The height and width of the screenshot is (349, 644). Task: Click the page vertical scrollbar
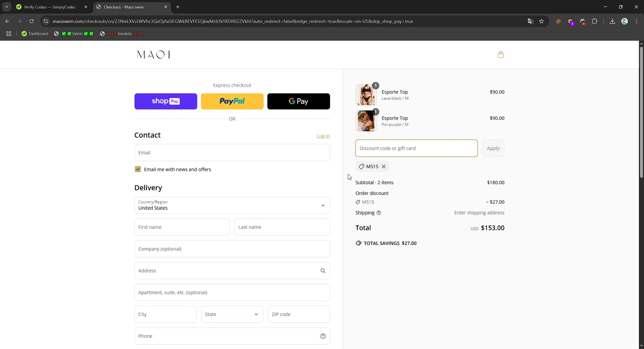641,112
